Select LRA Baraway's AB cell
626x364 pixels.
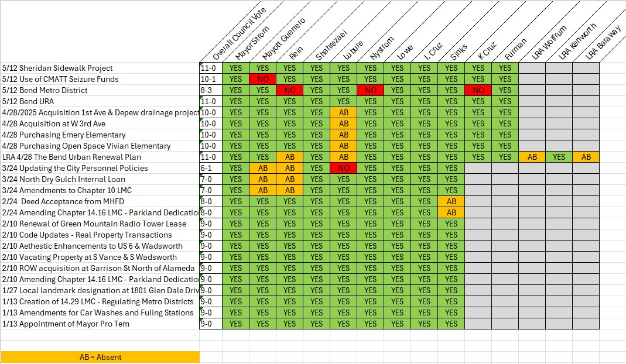tap(586, 157)
